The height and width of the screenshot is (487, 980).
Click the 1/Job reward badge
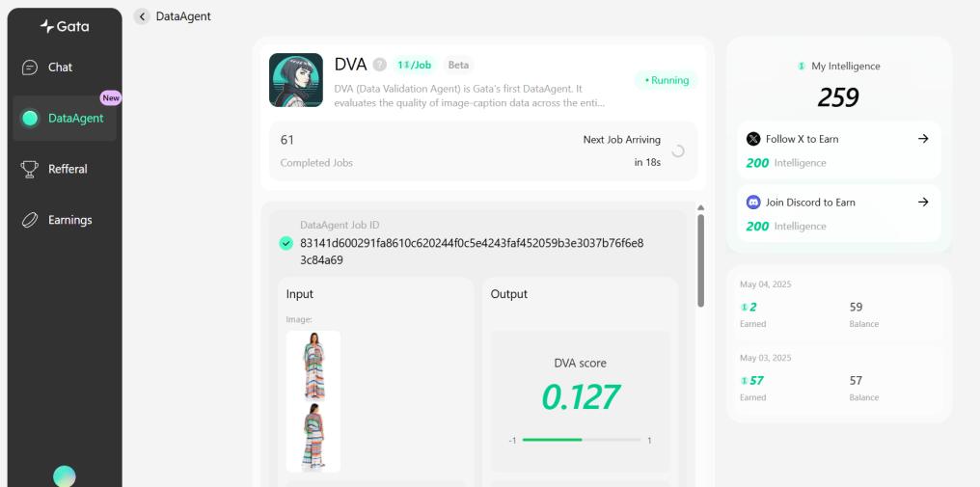tap(415, 65)
